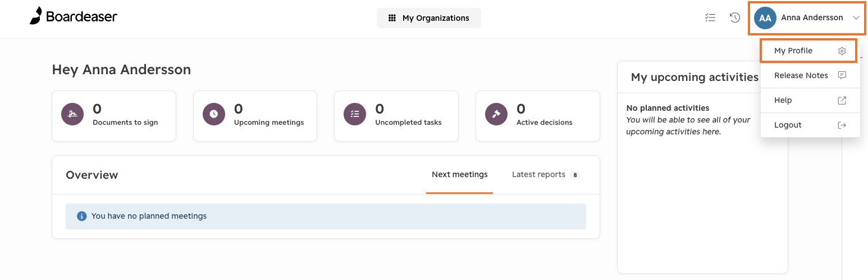The image size is (868, 280).
Task: Open My Organizations switcher
Action: tap(429, 18)
